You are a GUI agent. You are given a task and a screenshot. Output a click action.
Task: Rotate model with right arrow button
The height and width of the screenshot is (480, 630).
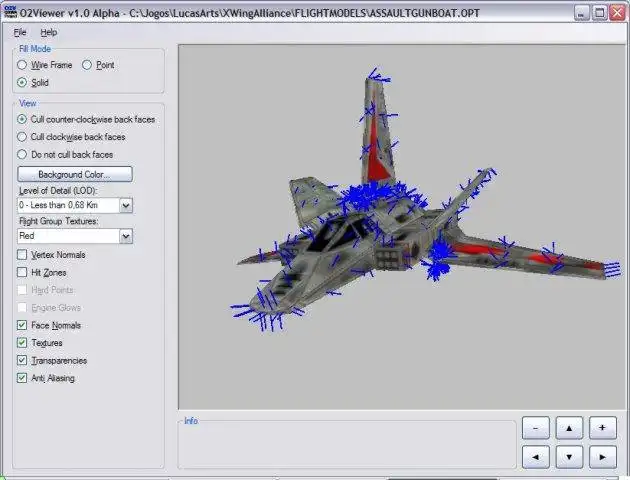click(x=603, y=457)
